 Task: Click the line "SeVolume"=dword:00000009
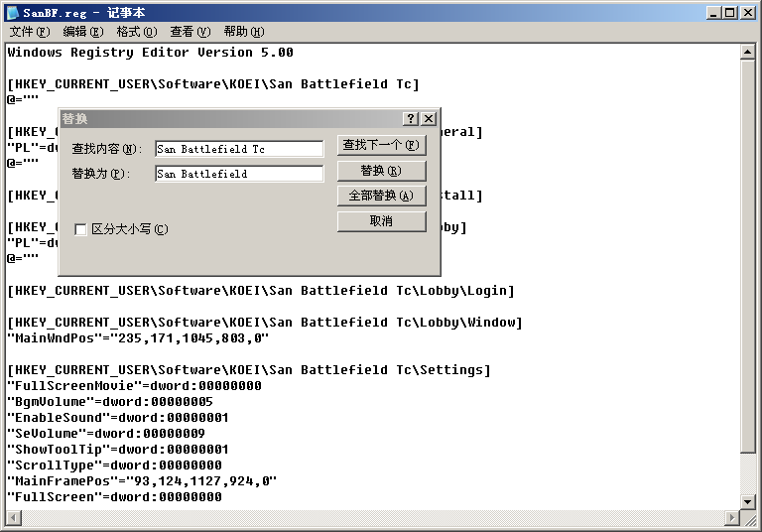click(106, 434)
